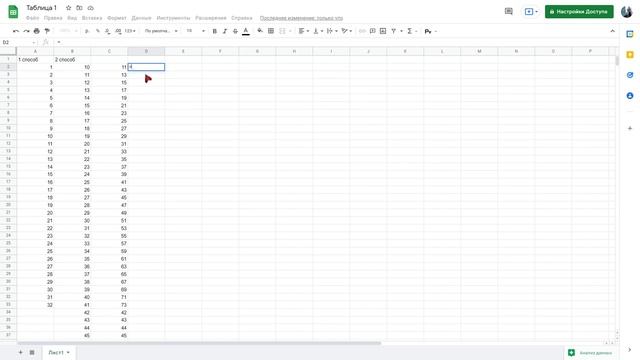
Task: Open the merge cells options
Action: coord(285,31)
